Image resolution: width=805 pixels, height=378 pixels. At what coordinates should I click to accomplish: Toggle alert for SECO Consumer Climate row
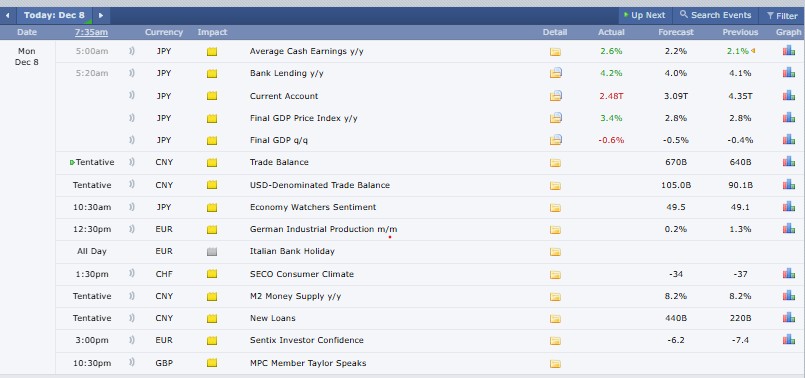[132, 274]
